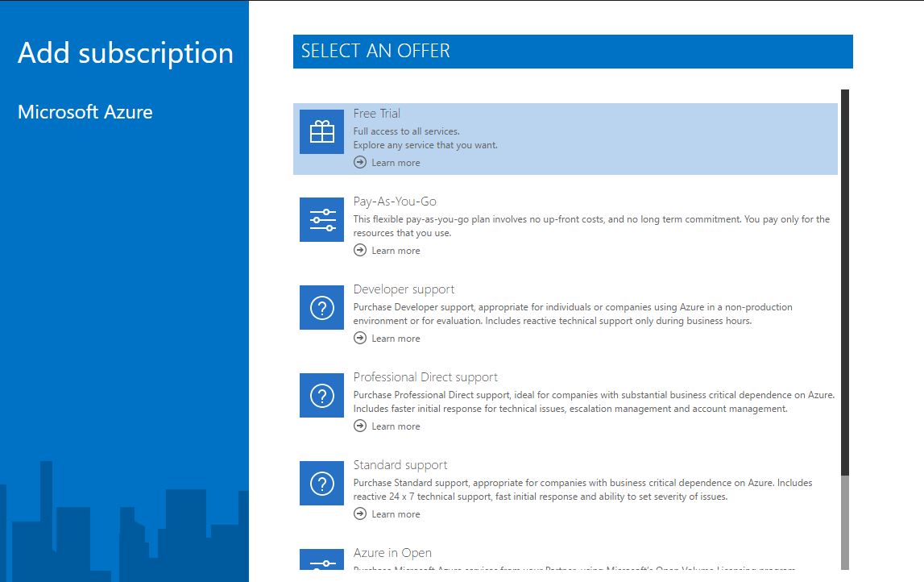Click the Developer support question mark icon
The height and width of the screenshot is (582, 924).
click(x=321, y=307)
